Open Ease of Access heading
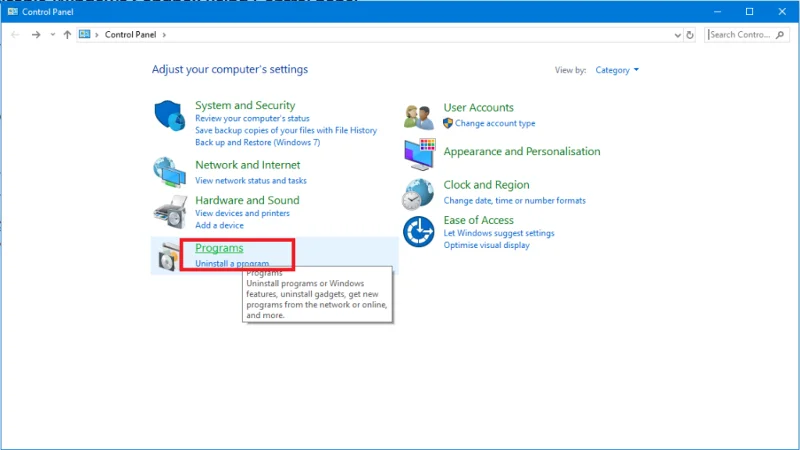The height and width of the screenshot is (450, 800). (x=478, y=220)
